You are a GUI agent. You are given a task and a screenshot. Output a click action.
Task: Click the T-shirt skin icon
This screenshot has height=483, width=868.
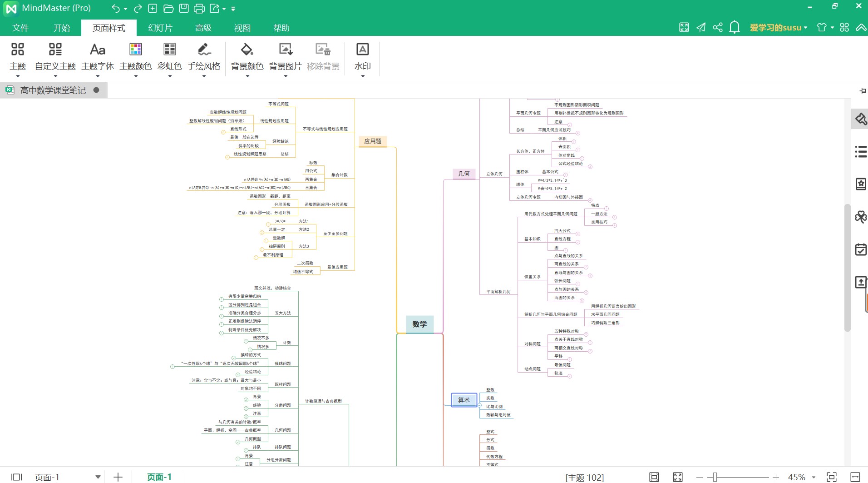(821, 27)
